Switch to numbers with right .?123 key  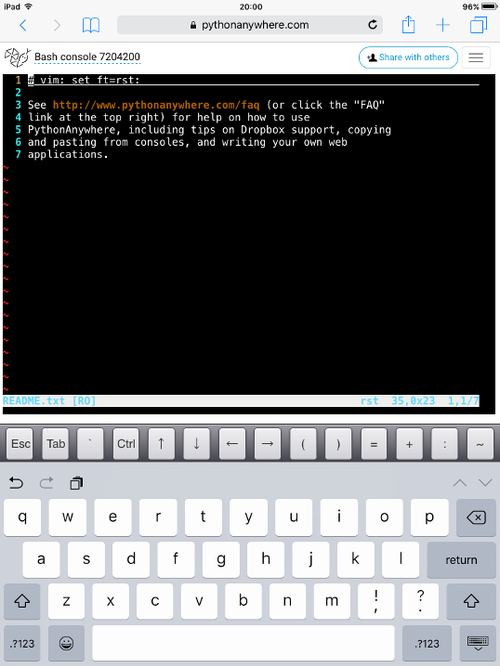[427, 643]
